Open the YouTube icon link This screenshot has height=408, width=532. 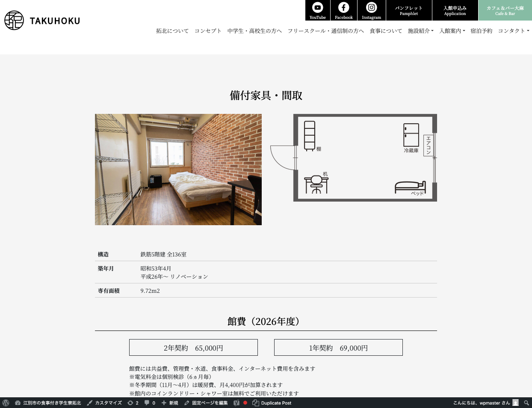pyautogui.click(x=318, y=10)
